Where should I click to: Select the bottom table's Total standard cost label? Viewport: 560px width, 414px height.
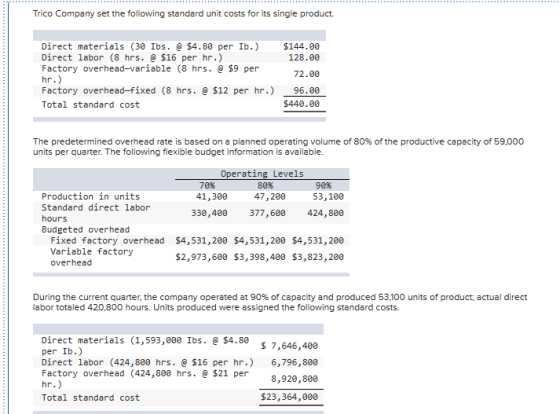click(91, 398)
